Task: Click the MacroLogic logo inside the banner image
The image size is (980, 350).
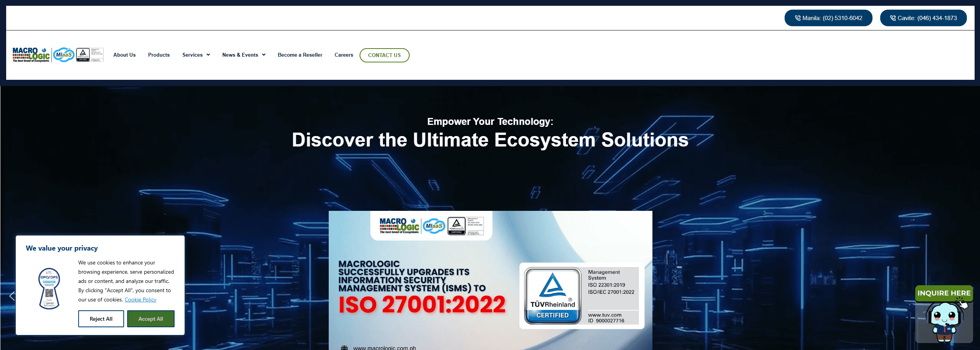Action: tap(399, 226)
